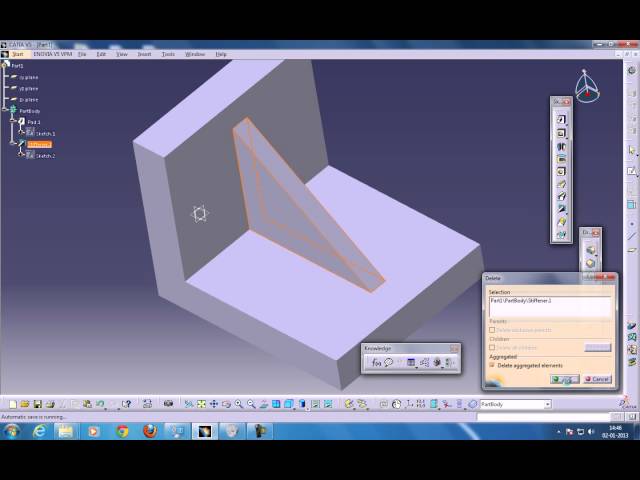Click the Open file folder icon
The image size is (640, 480).
[x=25, y=404]
